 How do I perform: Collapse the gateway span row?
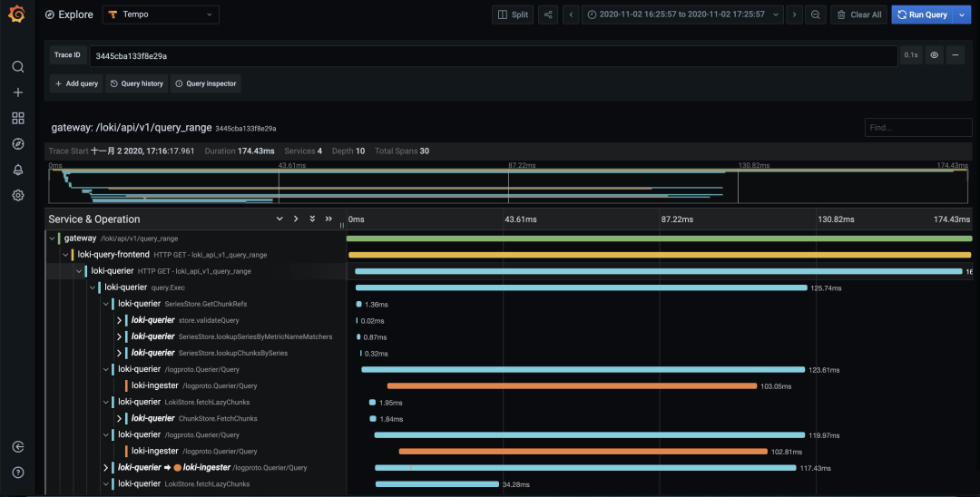point(53,239)
